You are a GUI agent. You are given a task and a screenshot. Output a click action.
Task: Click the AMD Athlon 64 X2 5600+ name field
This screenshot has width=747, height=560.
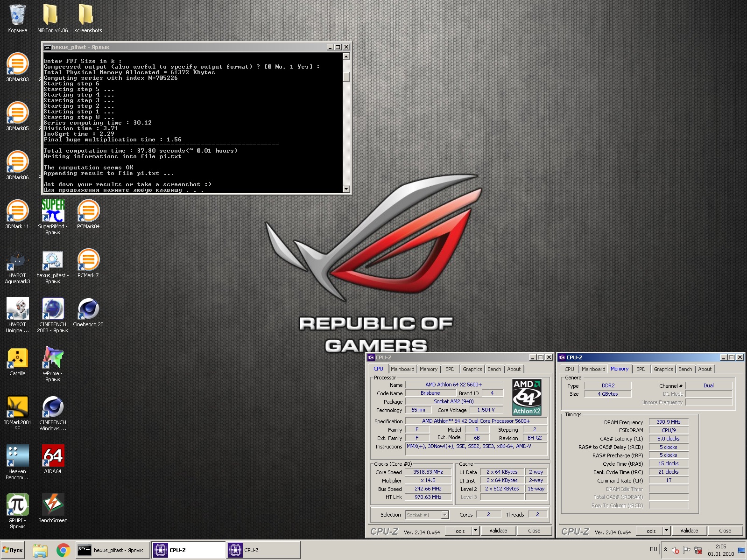(x=453, y=385)
